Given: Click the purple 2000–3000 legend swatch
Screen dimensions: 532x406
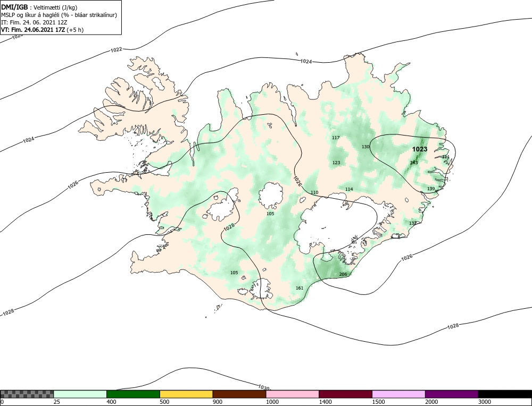Looking at the screenshot, I should click(452, 394).
